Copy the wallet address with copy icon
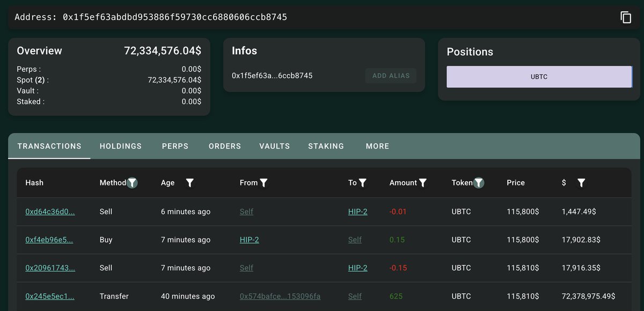This screenshot has height=311, width=644. point(626,17)
